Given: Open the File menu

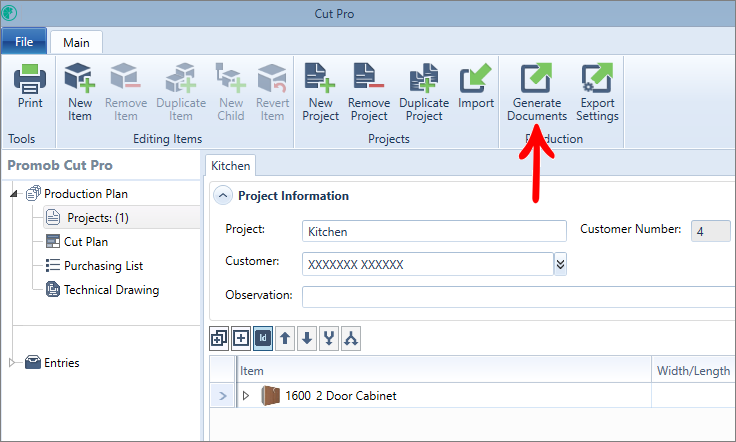Looking at the screenshot, I should [24, 42].
